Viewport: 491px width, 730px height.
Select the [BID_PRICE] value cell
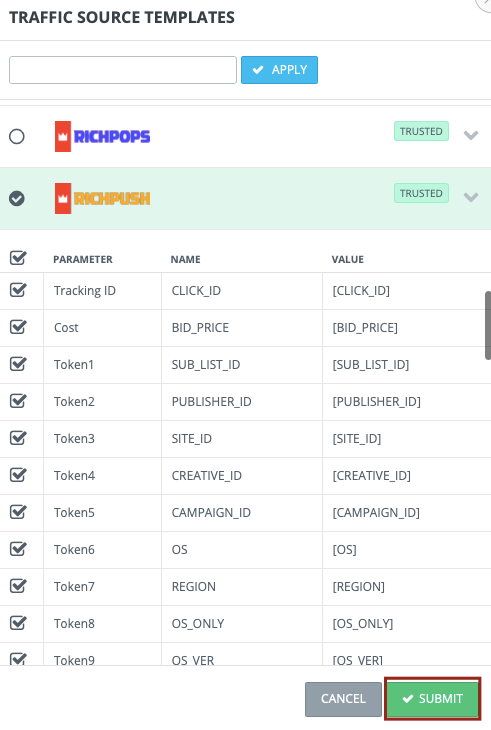tap(406, 328)
